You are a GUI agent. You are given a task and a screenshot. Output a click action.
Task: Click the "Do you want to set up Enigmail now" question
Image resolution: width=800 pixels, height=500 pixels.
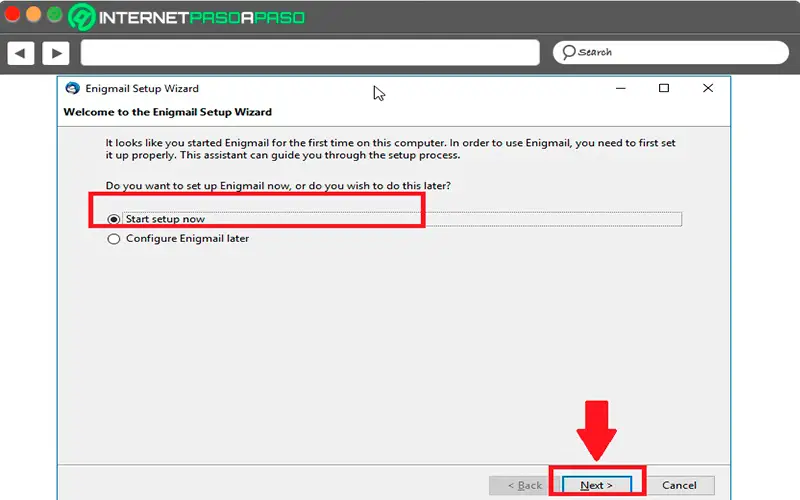click(278, 186)
